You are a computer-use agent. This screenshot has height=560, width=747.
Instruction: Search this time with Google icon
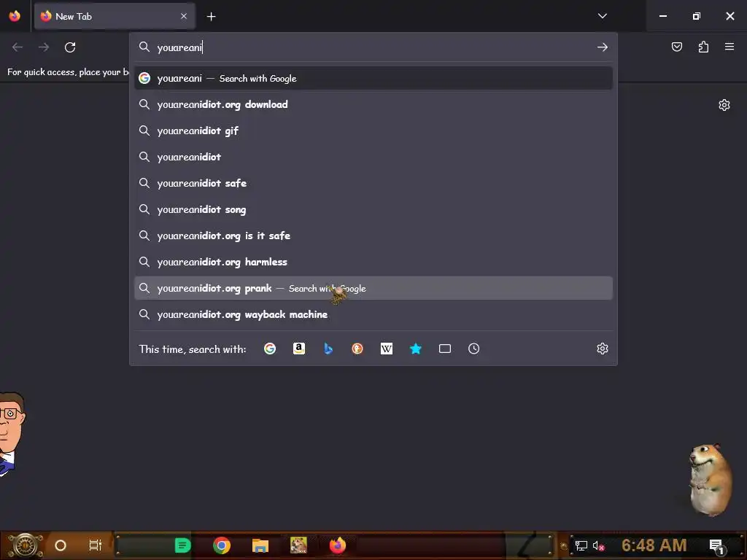[270, 349]
